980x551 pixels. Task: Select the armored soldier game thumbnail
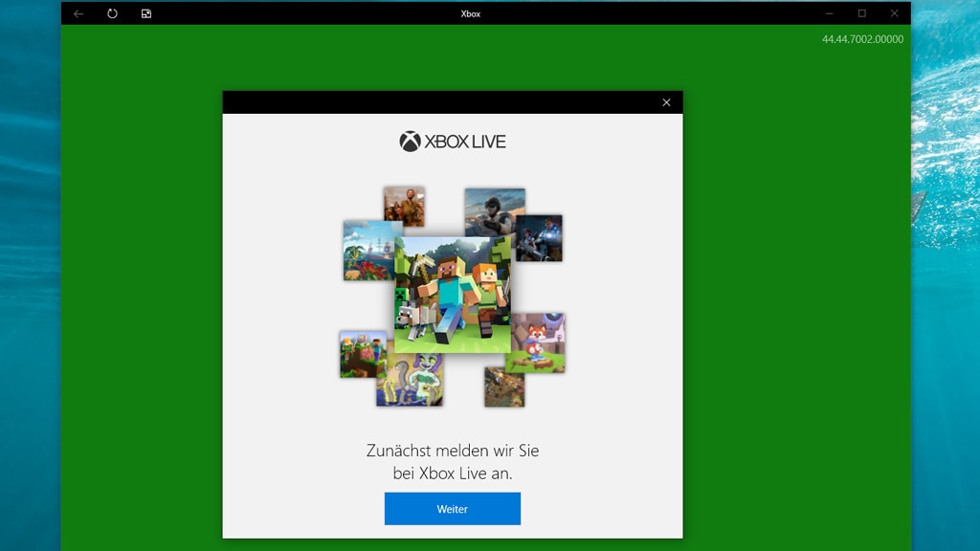(540, 238)
